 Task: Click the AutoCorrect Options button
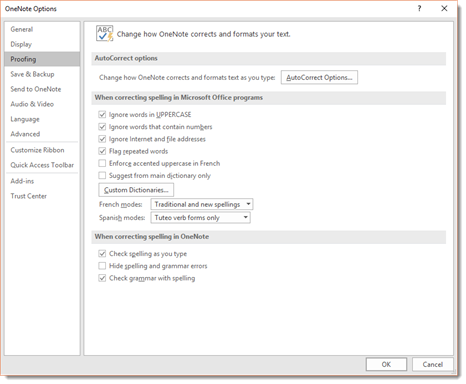coord(319,77)
